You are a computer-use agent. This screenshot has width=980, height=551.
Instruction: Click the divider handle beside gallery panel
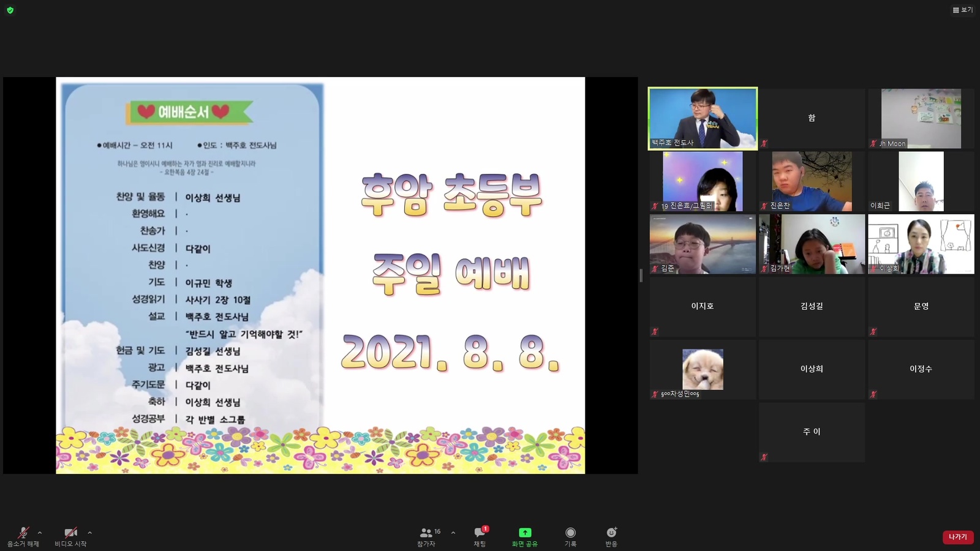(x=641, y=275)
